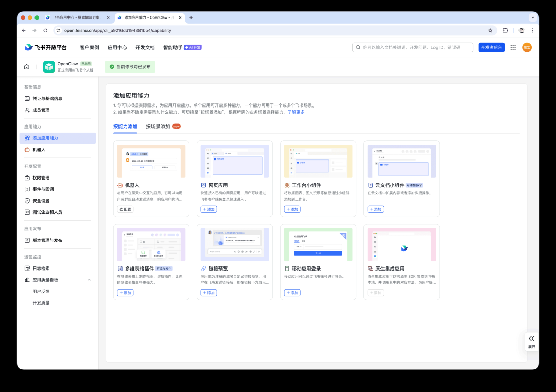This screenshot has height=392, width=556.
Task: Close the 添加应用能力 browser tab
Action: pos(180,17)
